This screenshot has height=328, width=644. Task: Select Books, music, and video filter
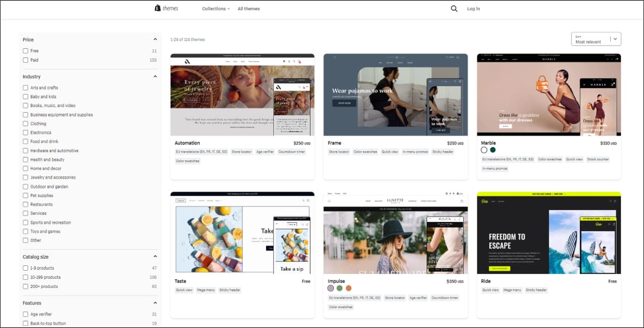pos(25,106)
